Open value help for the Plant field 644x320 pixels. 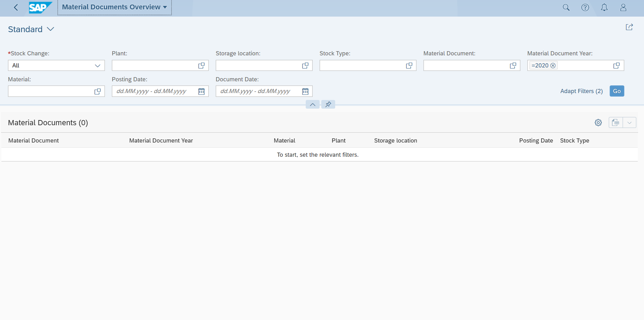click(x=201, y=65)
